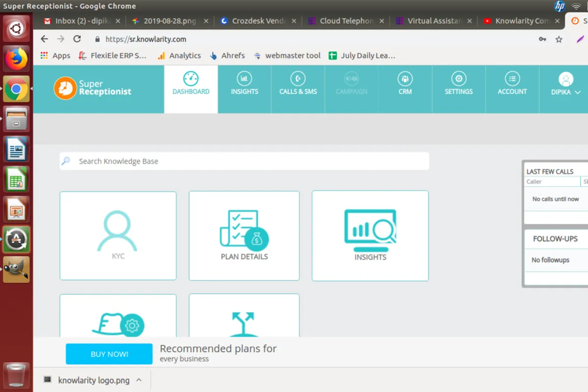This screenshot has width=588, height=392.
Task: Open the Insights dashboard card
Action: (370, 236)
